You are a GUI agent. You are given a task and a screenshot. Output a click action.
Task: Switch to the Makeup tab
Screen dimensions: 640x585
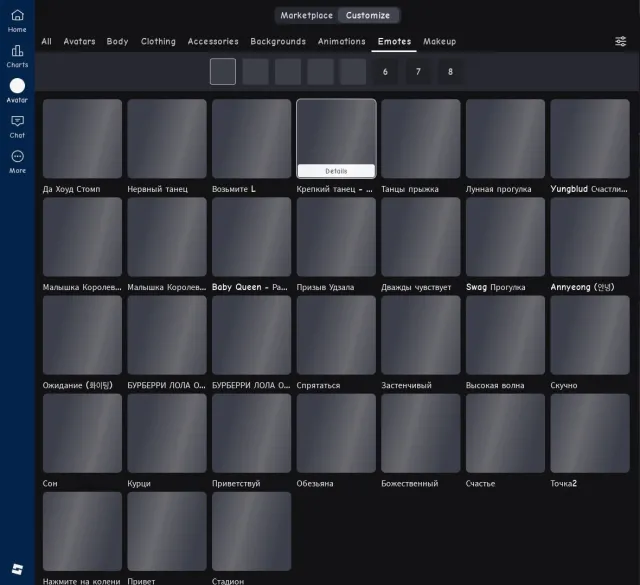(439, 41)
